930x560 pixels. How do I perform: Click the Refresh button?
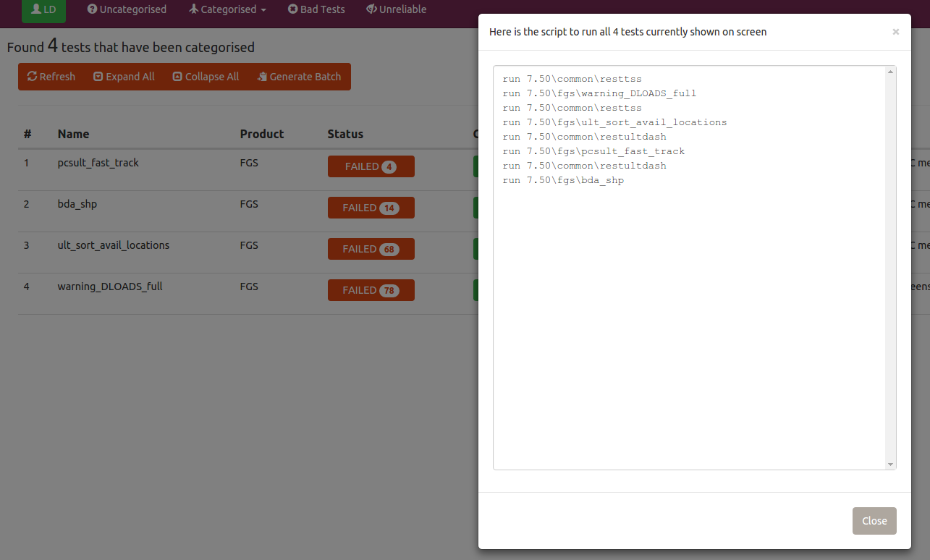pyautogui.click(x=51, y=77)
